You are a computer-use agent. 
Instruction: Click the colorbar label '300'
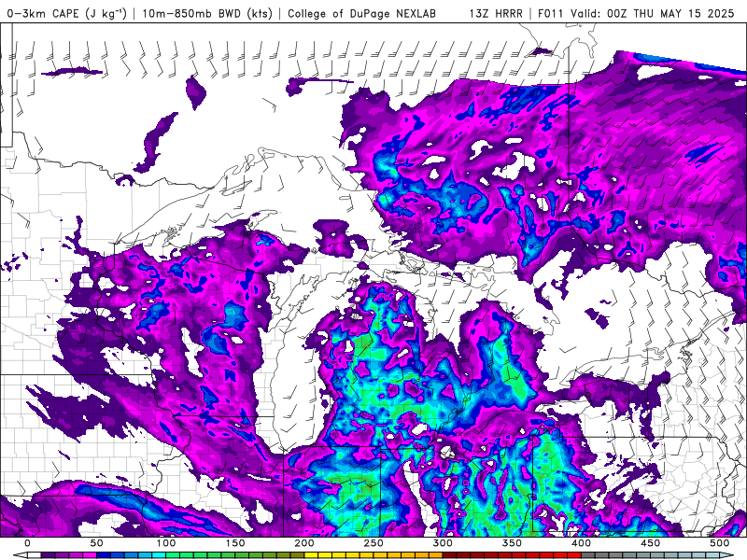pos(443,543)
